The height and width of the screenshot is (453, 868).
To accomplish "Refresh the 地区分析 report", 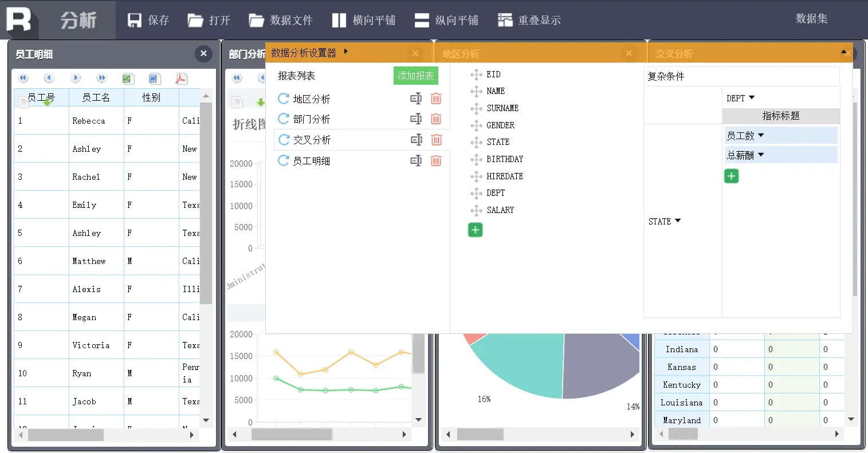I will pyautogui.click(x=283, y=98).
